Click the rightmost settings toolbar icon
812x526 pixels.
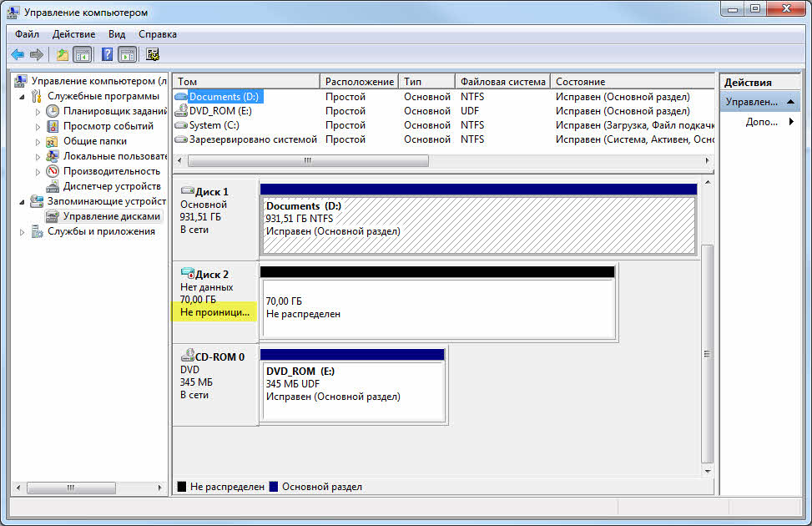tap(152, 54)
